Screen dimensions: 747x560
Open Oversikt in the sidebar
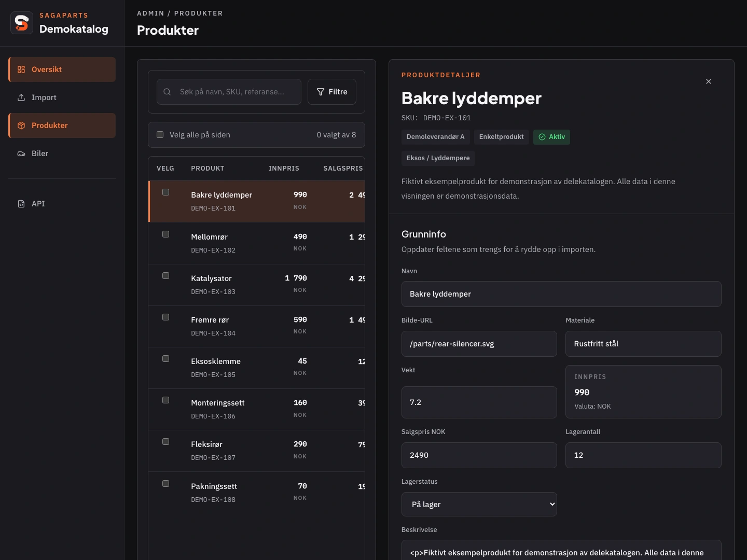(62, 69)
